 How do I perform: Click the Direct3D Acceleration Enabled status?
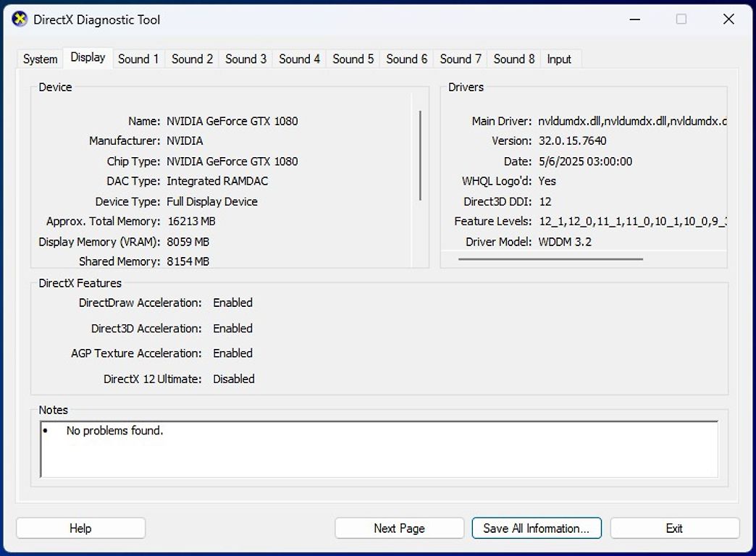[x=233, y=329]
